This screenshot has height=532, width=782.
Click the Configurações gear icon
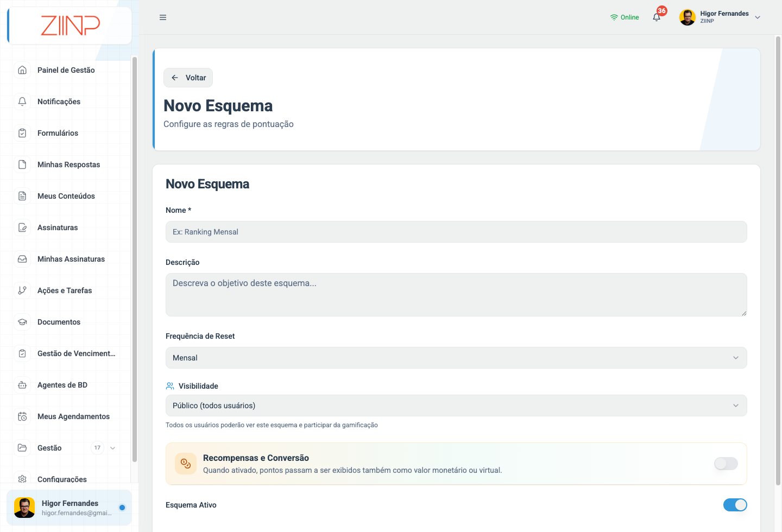coord(22,479)
